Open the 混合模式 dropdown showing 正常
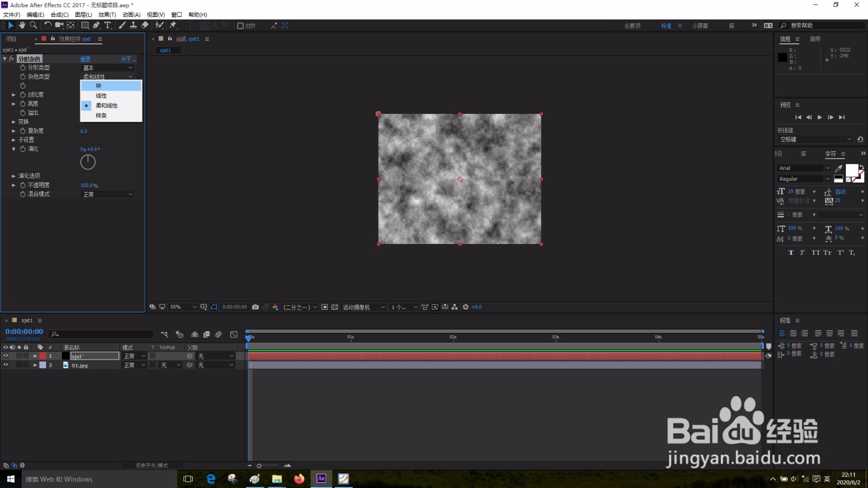868x488 pixels. 107,194
